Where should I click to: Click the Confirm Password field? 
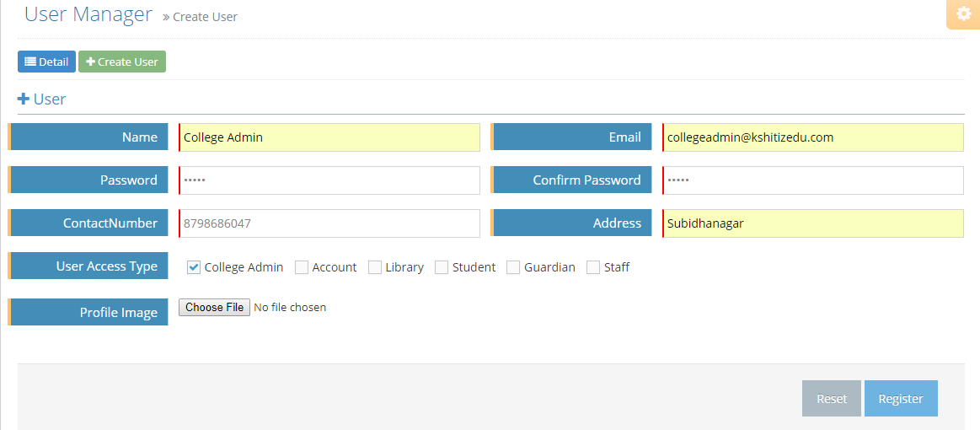point(812,180)
